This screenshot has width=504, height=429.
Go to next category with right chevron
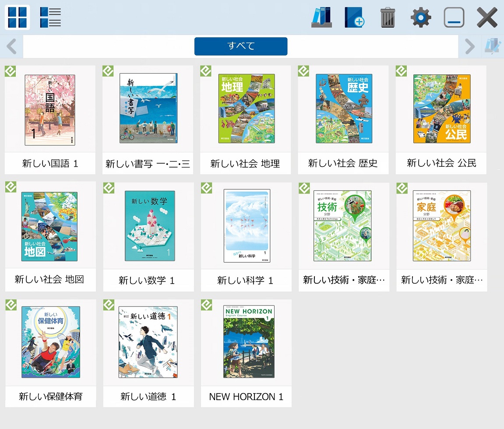click(x=469, y=46)
